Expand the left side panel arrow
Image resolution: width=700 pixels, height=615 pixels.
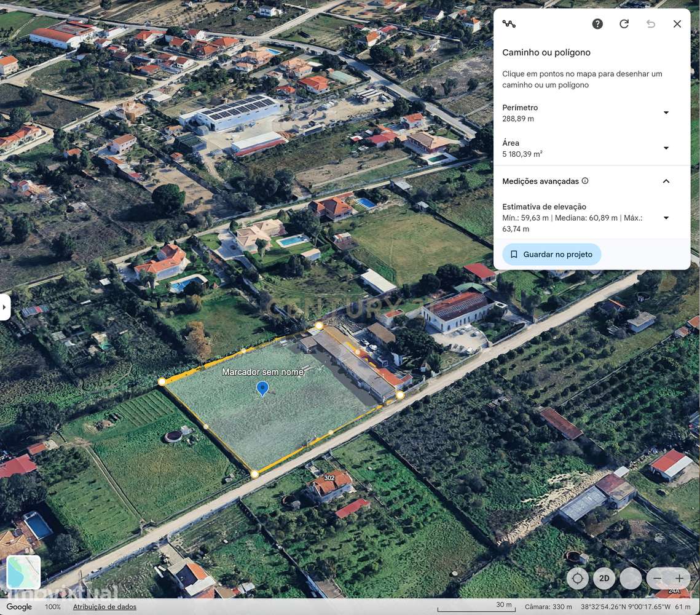point(4,307)
